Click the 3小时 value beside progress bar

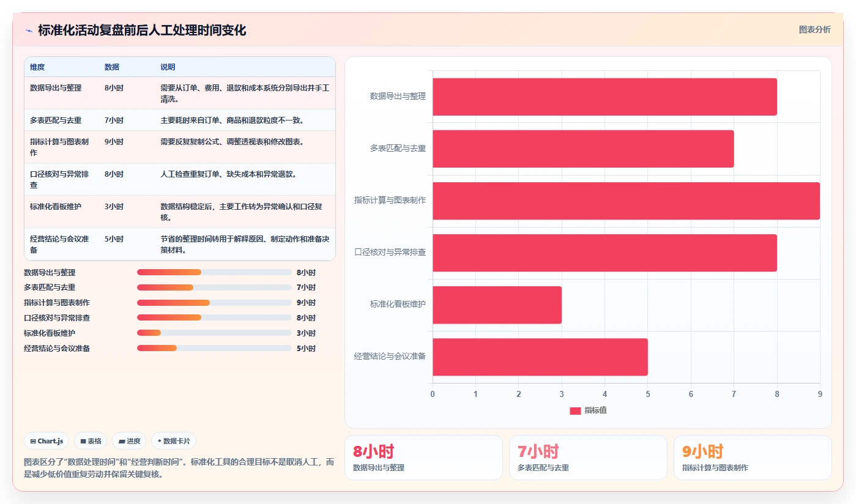[306, 333]
